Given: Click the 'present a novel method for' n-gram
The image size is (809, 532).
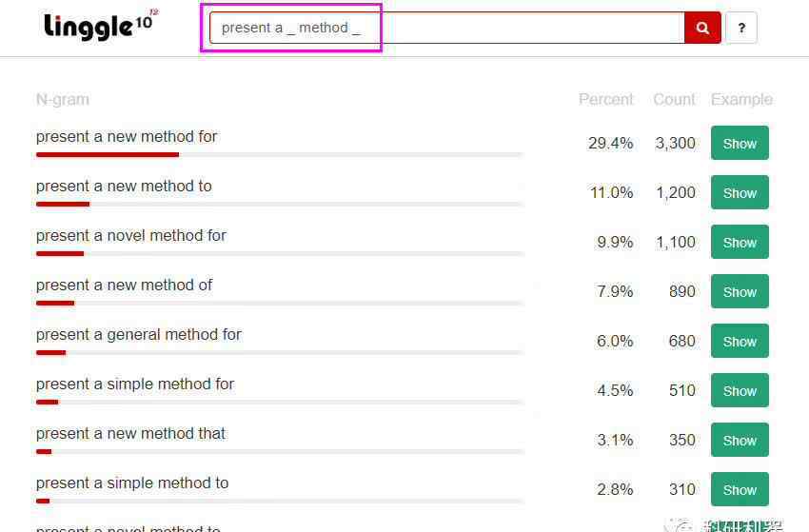Looking at the screenshot, I should click(131, 236).
